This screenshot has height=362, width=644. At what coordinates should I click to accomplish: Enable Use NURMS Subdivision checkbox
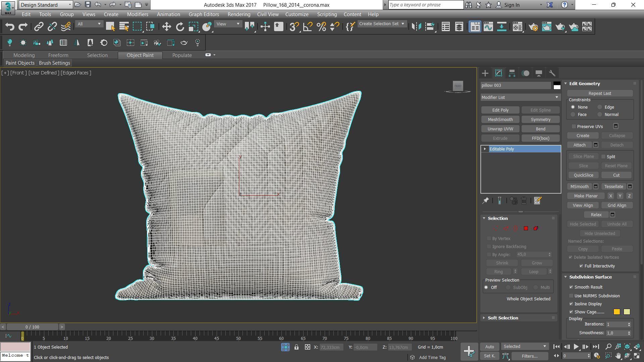[571, 296]
